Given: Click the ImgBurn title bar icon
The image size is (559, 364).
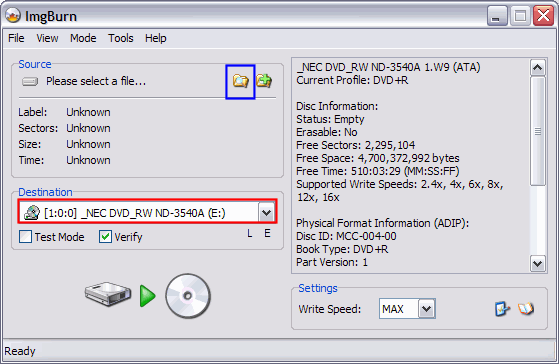Looking at the screenshot, I should pyautogui.click(x=13, y=15).
